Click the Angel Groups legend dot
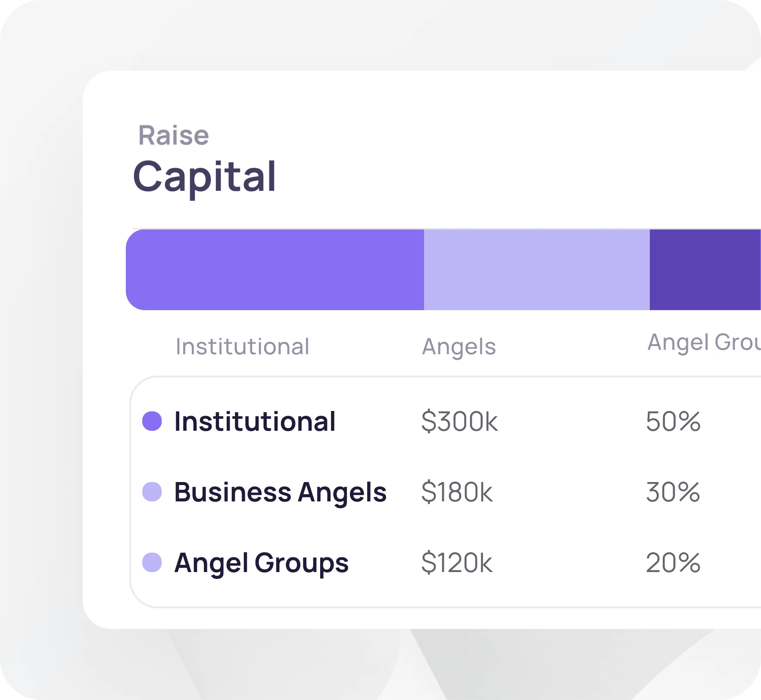761x700 pixels. [x=152, y=562]
